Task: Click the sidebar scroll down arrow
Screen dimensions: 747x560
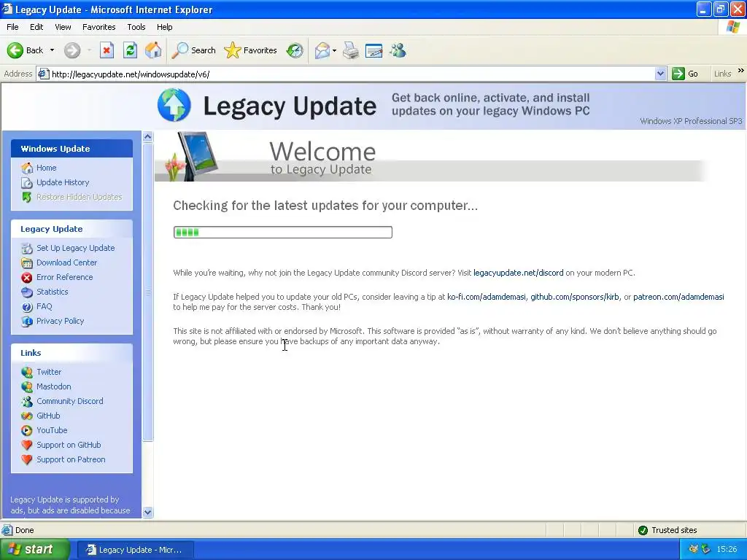Action: 147,513
